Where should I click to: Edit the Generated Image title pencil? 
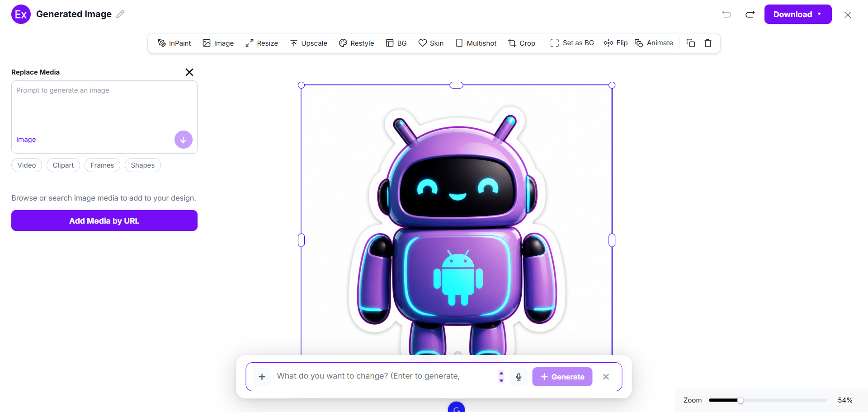pos(120,14)
